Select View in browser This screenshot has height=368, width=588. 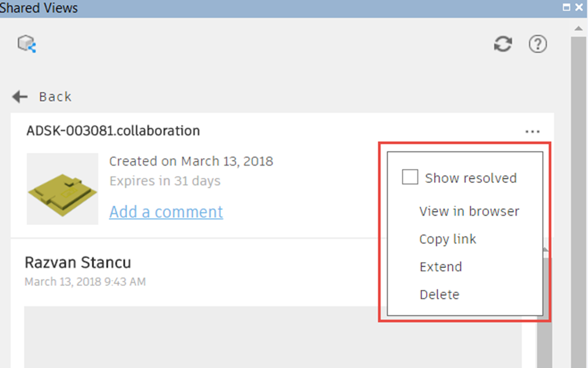469,212
